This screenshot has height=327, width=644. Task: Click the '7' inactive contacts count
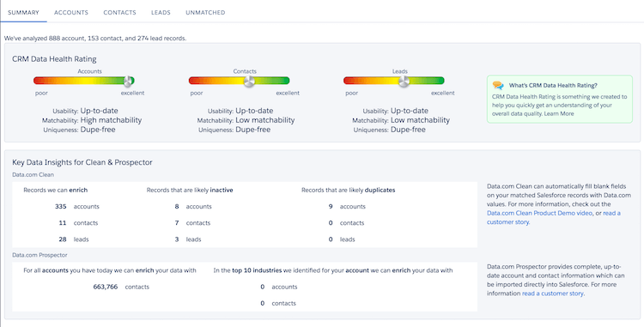[177, 223]
